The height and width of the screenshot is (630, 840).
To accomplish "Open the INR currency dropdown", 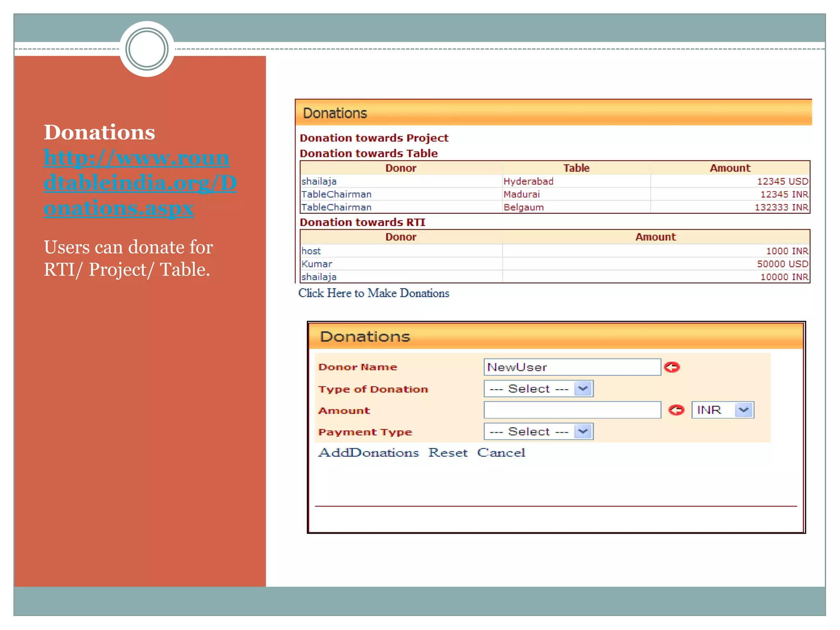I will [723, 410].
